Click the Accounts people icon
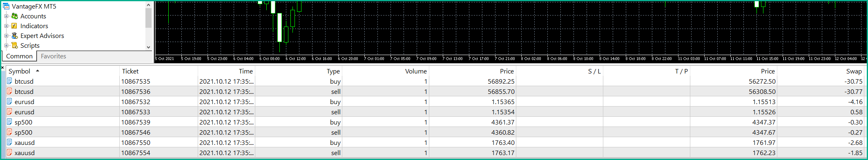This screenshot has width=868, height=160. click(15, 16)
